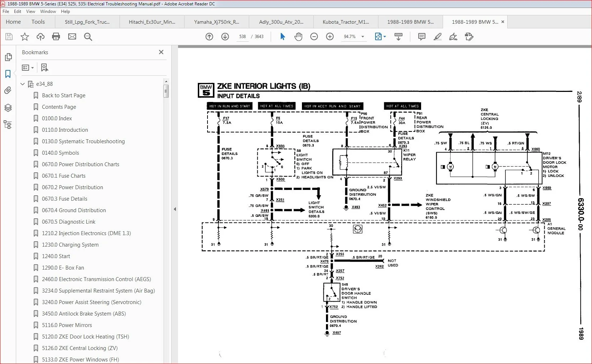Open attachments paperclip panel
Viewport: 592px width, 364px height.
(8, 90)
